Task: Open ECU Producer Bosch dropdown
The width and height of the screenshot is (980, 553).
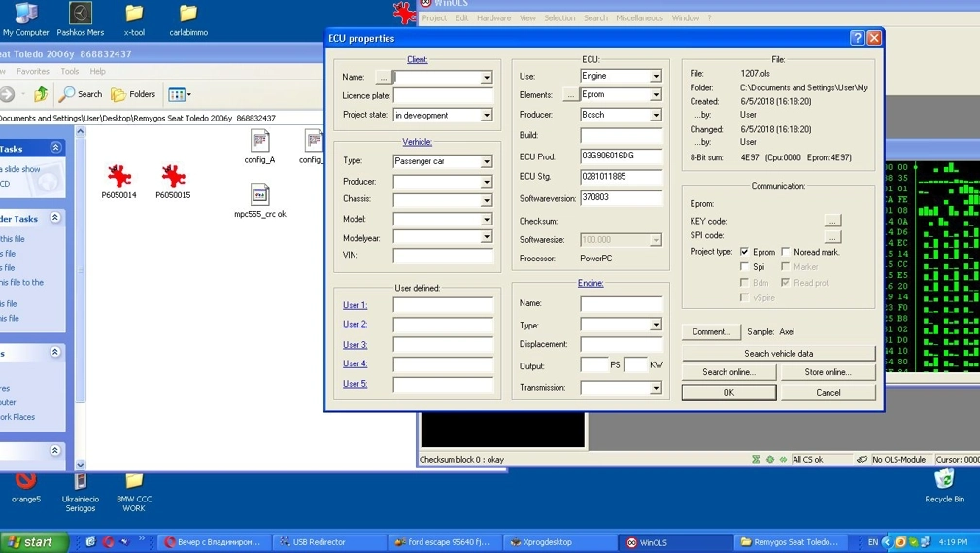Action: (656, 115)
